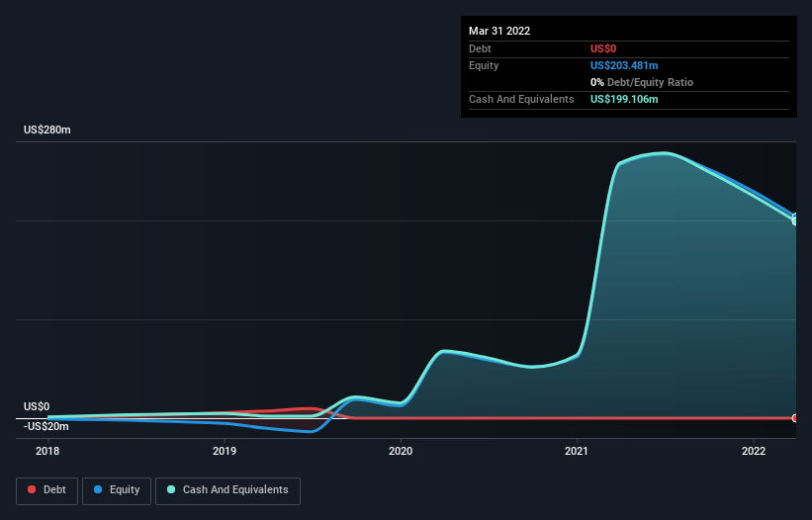Click the Equity row label in tooltip
812x520 pixels.
[484, 65]
